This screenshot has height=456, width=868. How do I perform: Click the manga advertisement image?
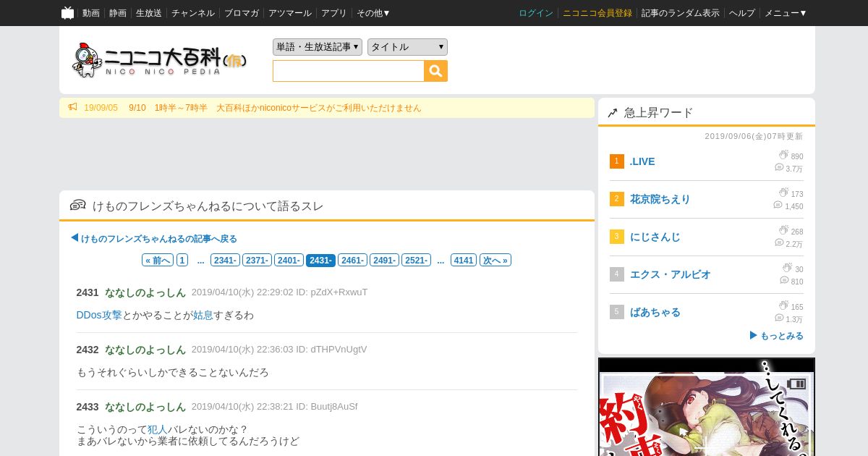click(707, 407)
